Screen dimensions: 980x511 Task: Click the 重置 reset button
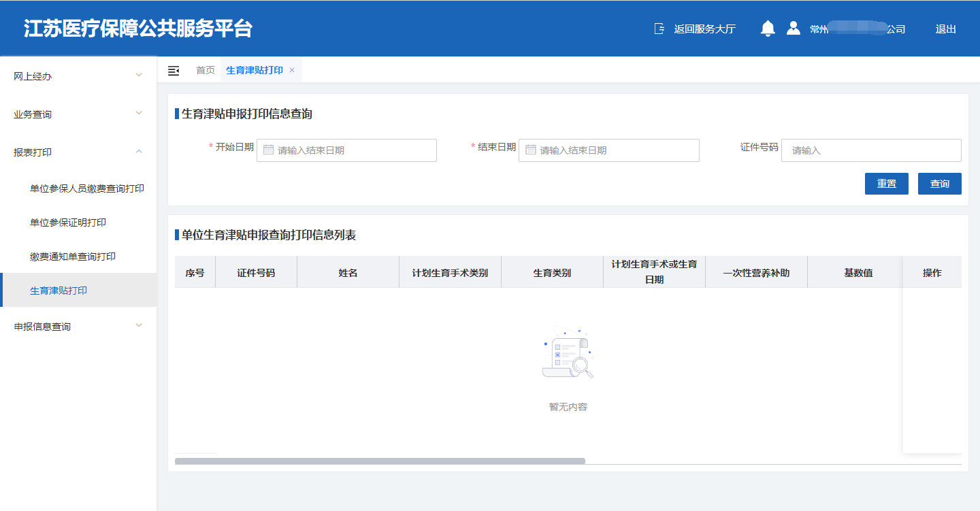(886, 183)
